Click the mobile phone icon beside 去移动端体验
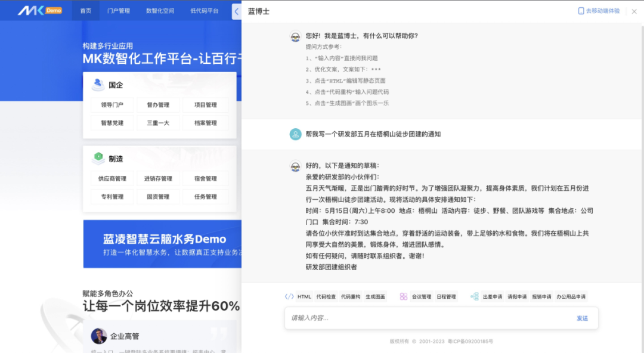 581,11
